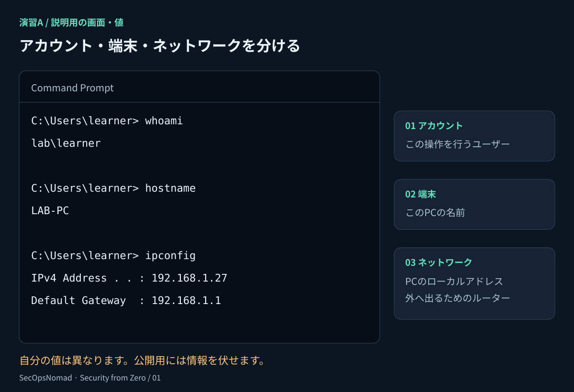The height and width of the screenshot is (392, 574).
Task: Select the IPv4 Address 192.168.1.27 line
Action: pyautogui.click(x=129, y=278)
